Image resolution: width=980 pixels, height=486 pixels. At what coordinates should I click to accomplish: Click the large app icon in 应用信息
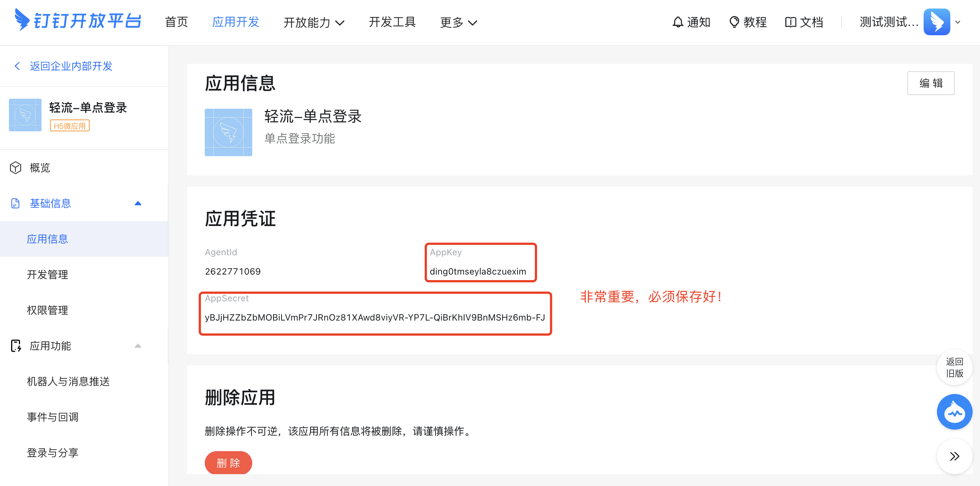228,132
